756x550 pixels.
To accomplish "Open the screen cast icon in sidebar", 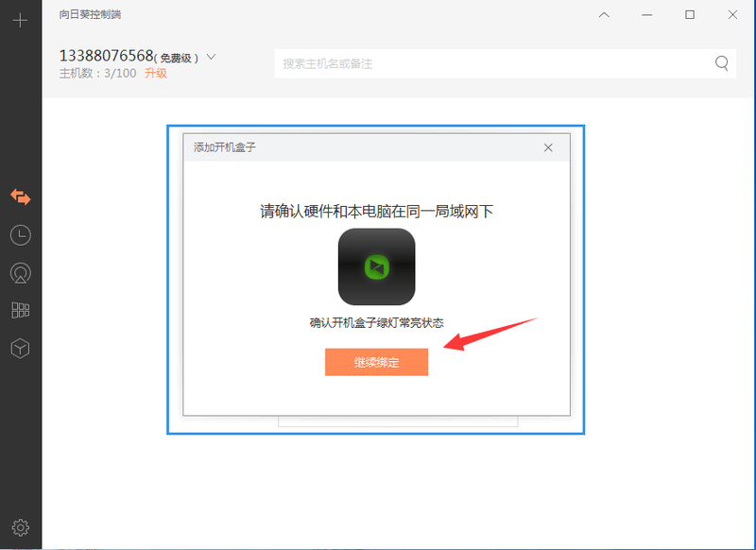I will 20,273.
